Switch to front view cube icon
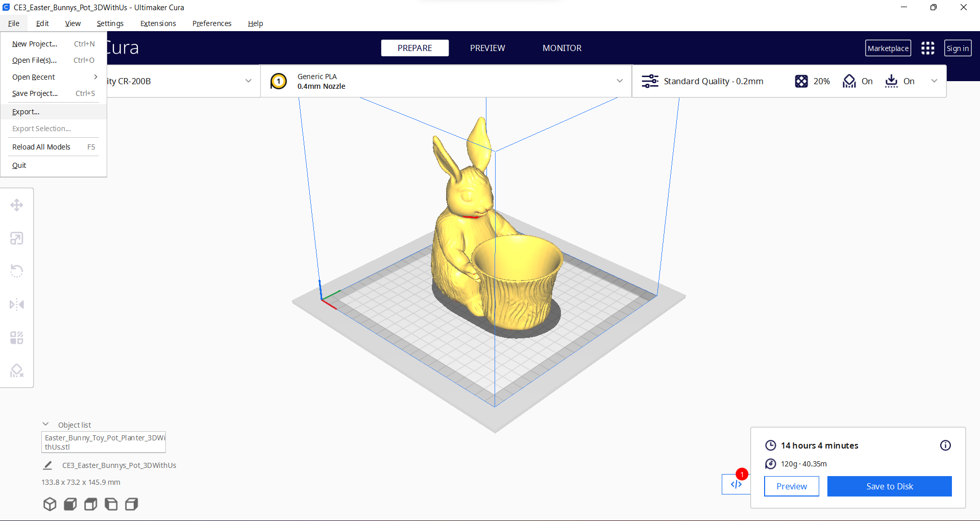Viewport: 980px width, 521px height. (70, 504)
